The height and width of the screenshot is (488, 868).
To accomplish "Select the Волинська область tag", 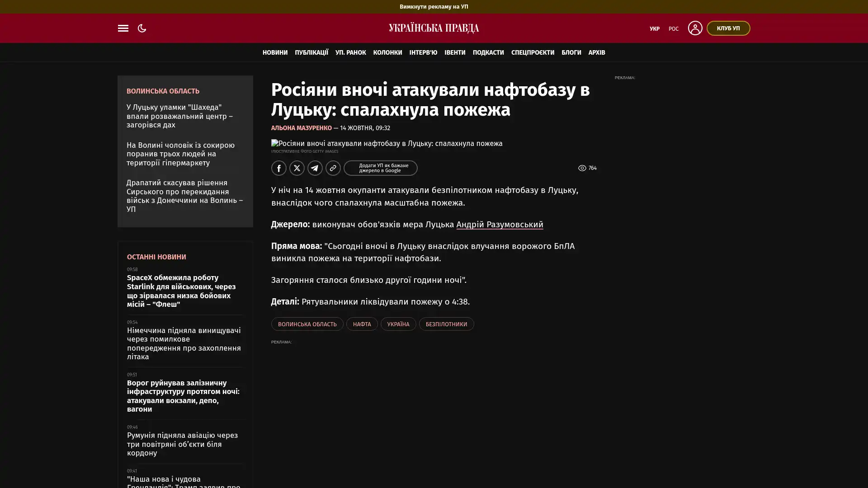I will tap(307, 324).
